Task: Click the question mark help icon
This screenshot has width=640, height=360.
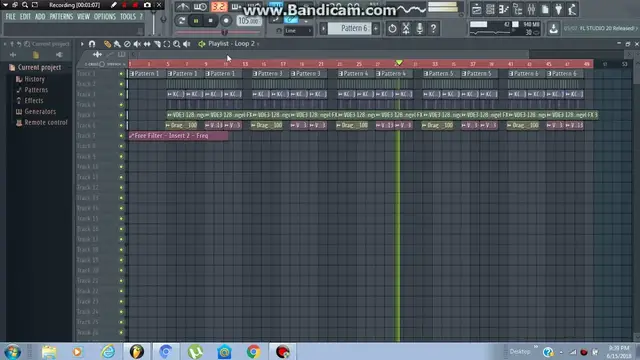Action: [433, 28]
